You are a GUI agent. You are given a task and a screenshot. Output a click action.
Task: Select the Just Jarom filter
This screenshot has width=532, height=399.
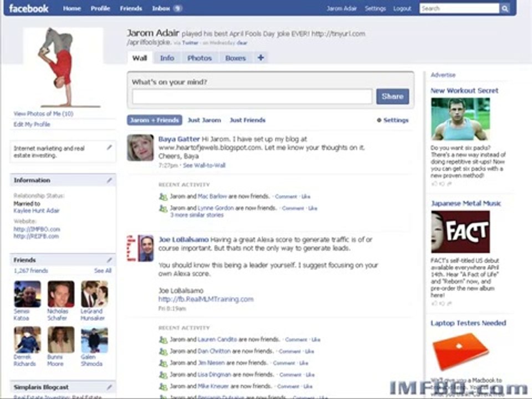[x=204, y=120]
